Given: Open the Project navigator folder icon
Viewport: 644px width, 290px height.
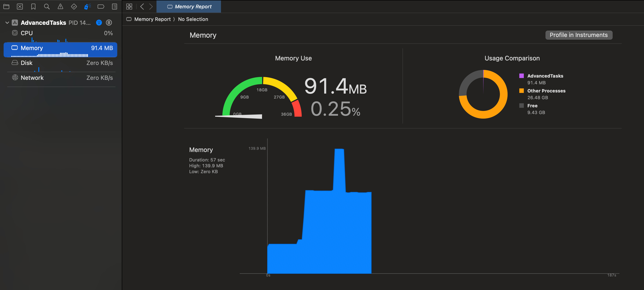Looking at the screenshot, I should 6,7.
